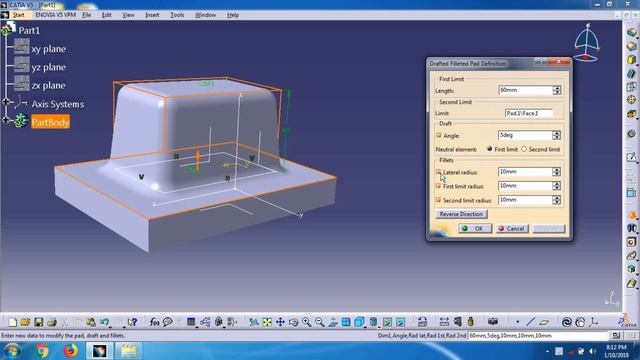
Task: Open the Start menu in CATIA
Action: click(x=18, y=15)
